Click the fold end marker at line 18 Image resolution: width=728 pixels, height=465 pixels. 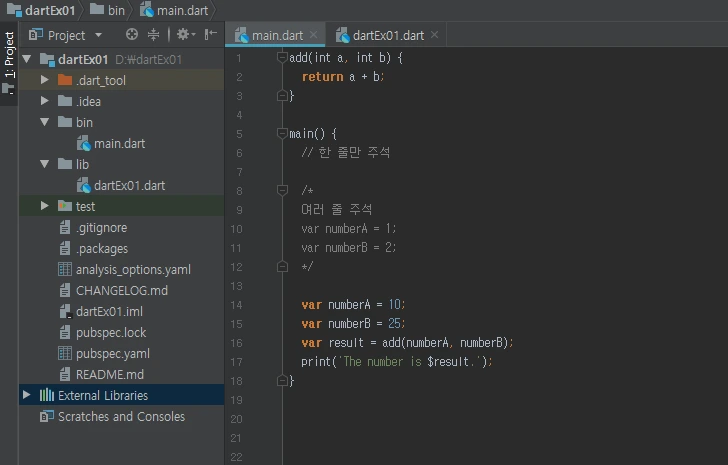pos(282,381)
